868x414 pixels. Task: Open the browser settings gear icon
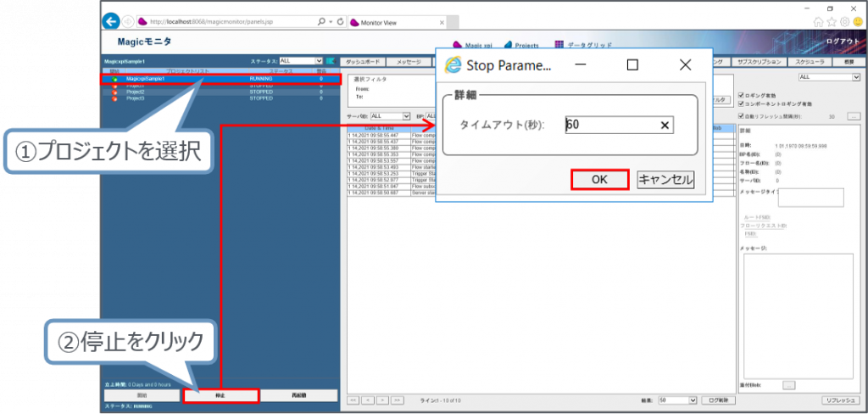pos(844,21)
